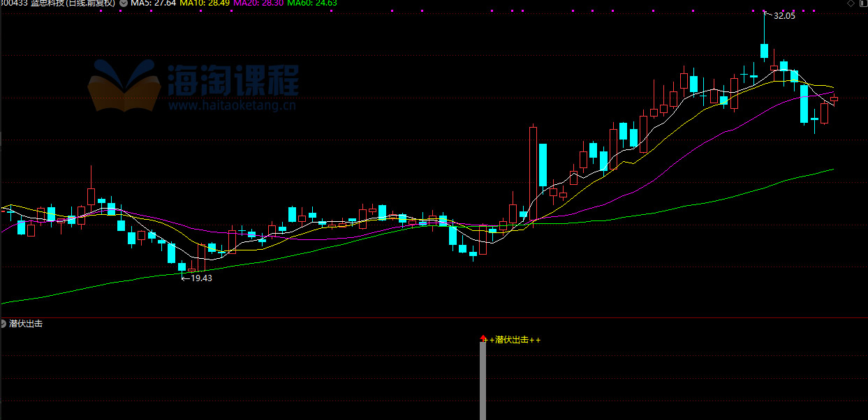Click the diamond icon in top-right corner
The image size is (868, 420).
point(851,3)
